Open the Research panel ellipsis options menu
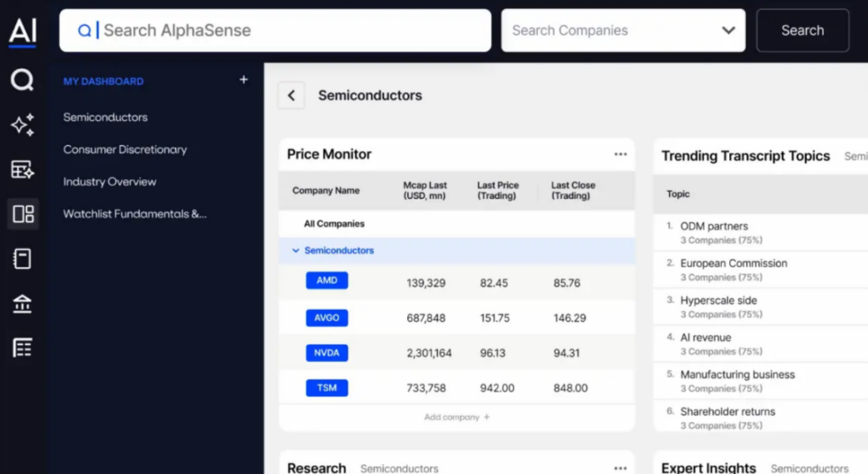 (x=621, y=467)
